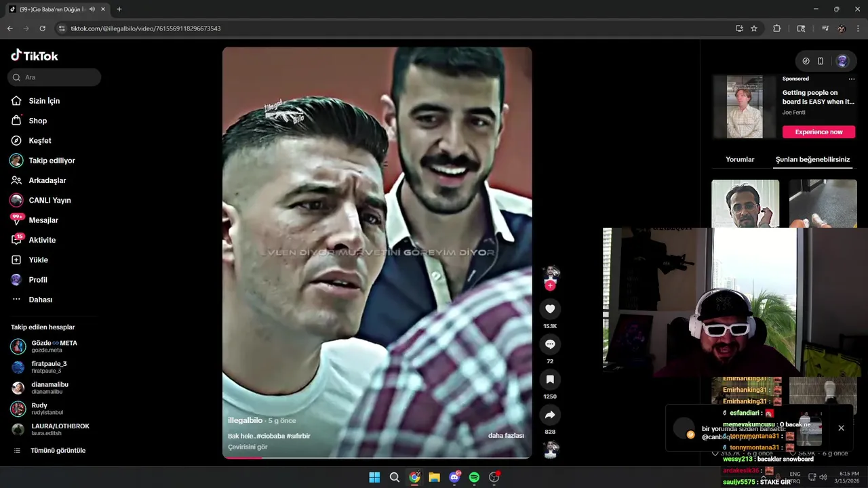
Task: Like the video with heart icon
Action: click(x=550, y=309)
